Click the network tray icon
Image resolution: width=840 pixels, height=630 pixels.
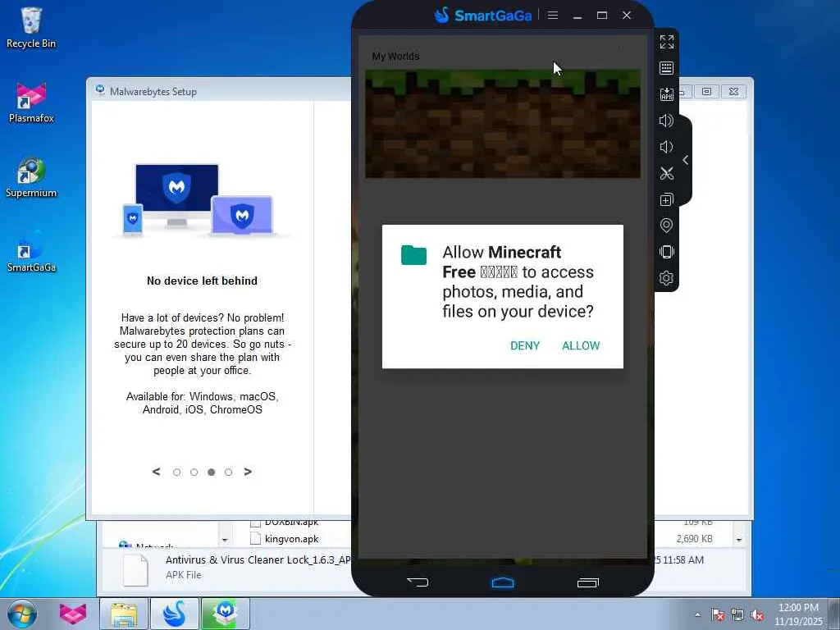pyautogui.click(x=737, y=614)
